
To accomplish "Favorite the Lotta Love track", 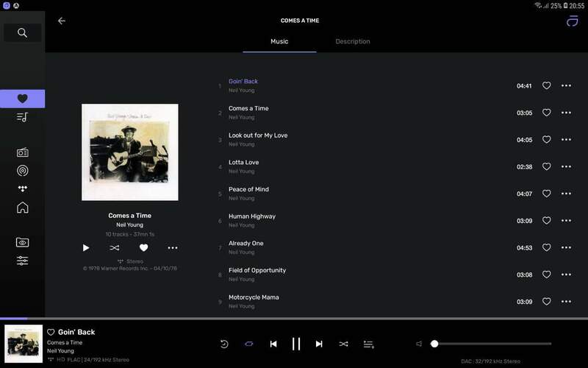I will coord(546,167).
